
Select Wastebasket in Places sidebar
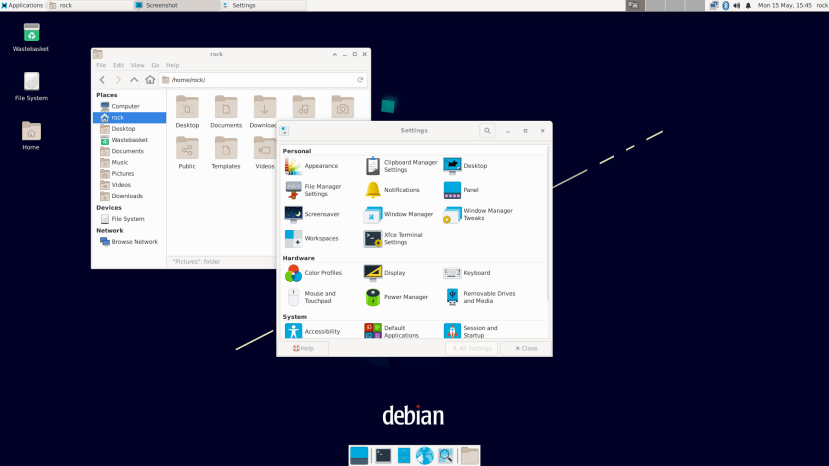click(x=130, y=140)
